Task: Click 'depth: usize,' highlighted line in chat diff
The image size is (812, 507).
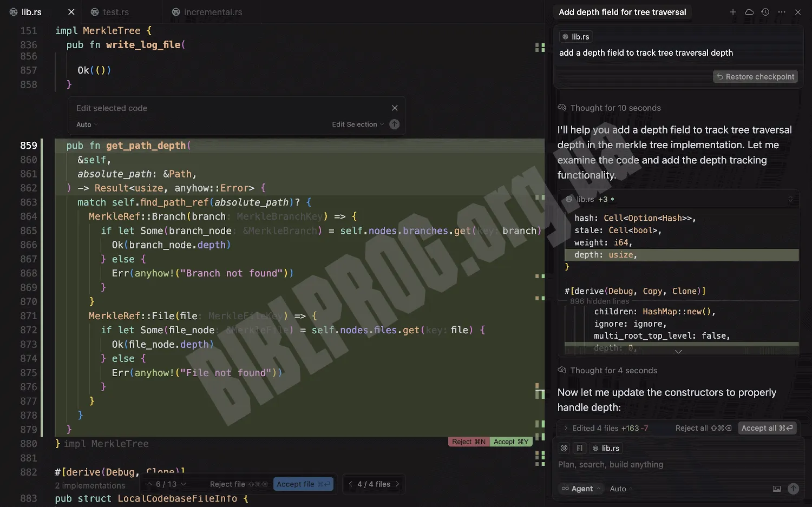Action: (x=682, y=255)
